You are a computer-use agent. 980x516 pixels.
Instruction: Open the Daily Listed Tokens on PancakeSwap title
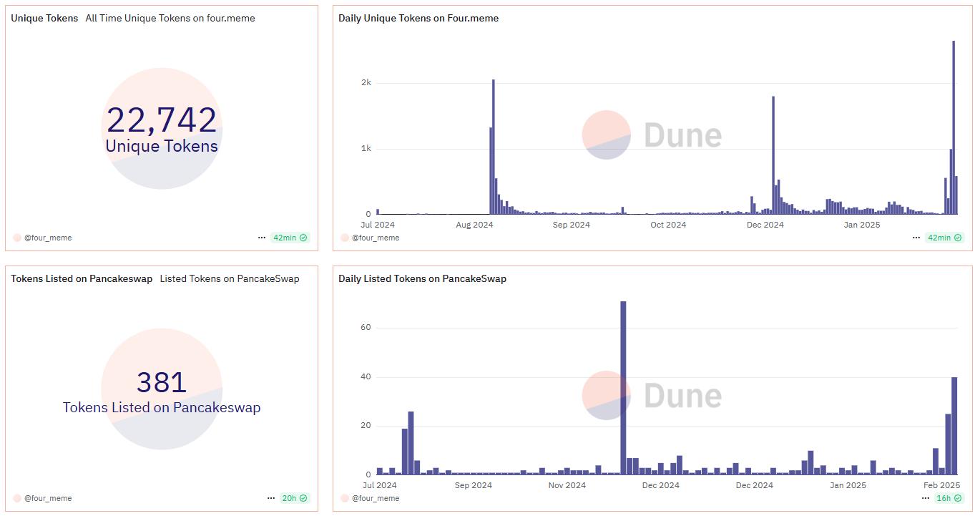click(422, 278)
